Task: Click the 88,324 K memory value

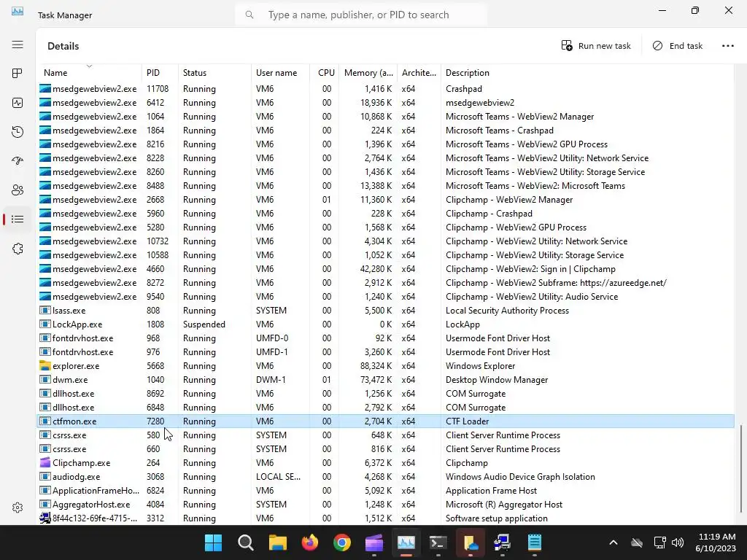Action: (x=376, y=366)
